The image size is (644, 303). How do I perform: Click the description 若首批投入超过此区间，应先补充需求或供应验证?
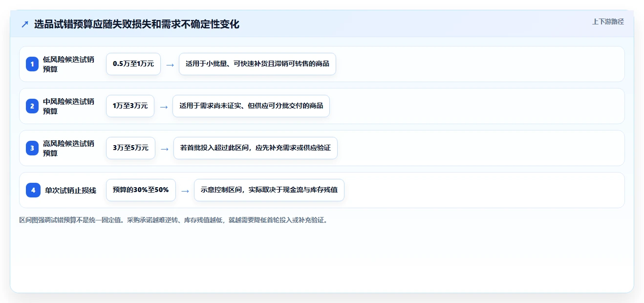click(x=256, y=148)
